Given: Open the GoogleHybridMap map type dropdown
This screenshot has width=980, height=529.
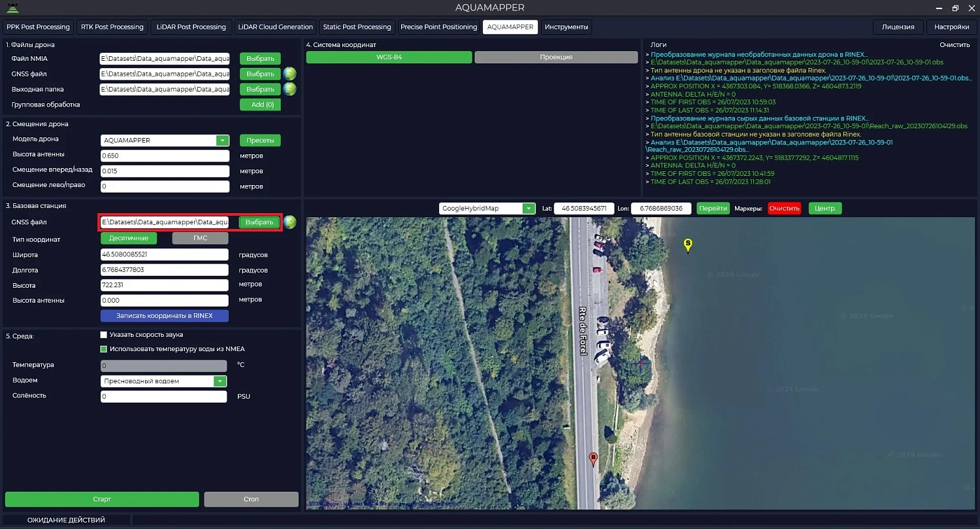Looking at the screenshot, I should [x=528, y=208].
